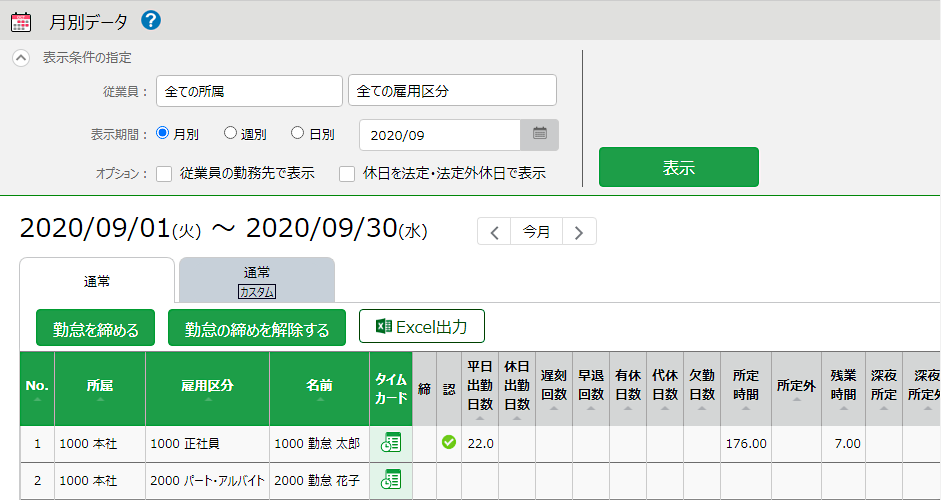
Task: Enable 従業員の勤務先で表示 checkbox
Action: coord(164,174)
